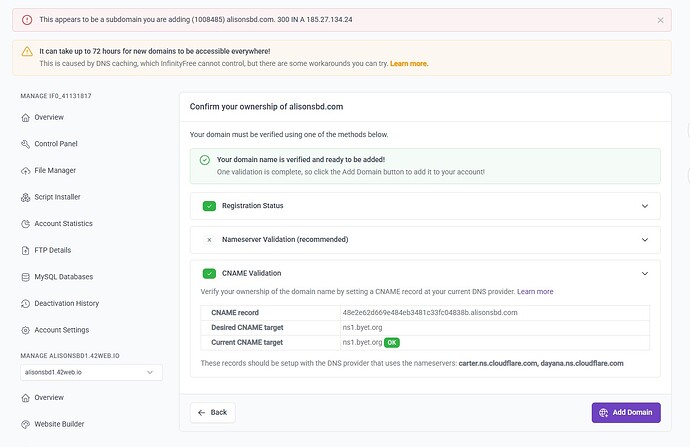Open Deactivation History in the sidebar

coord(66,303)
